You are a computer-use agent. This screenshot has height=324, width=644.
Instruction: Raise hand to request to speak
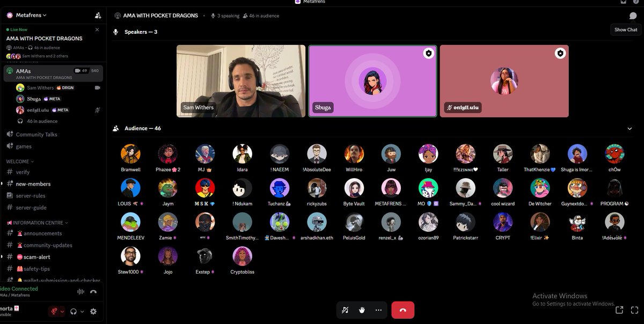362,310
